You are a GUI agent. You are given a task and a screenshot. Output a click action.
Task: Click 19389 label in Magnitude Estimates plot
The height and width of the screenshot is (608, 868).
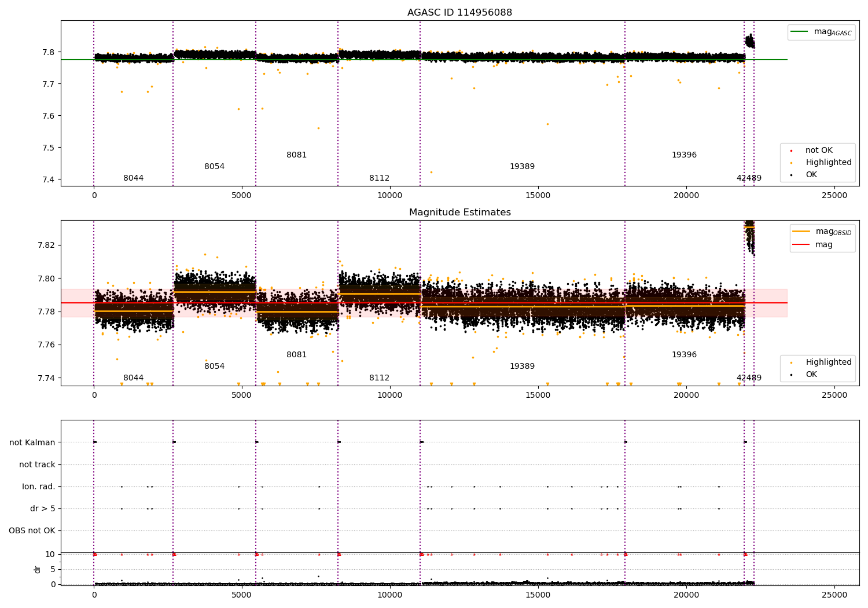(x=522, y=367)
